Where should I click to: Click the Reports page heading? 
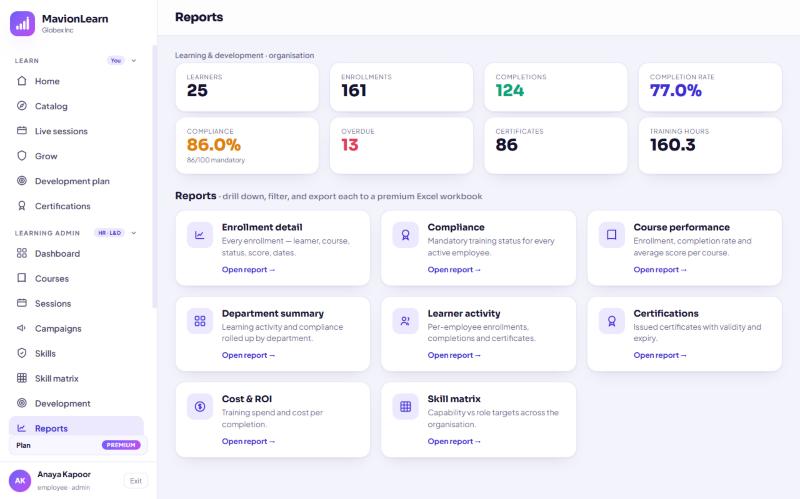(x=199, y=17)
